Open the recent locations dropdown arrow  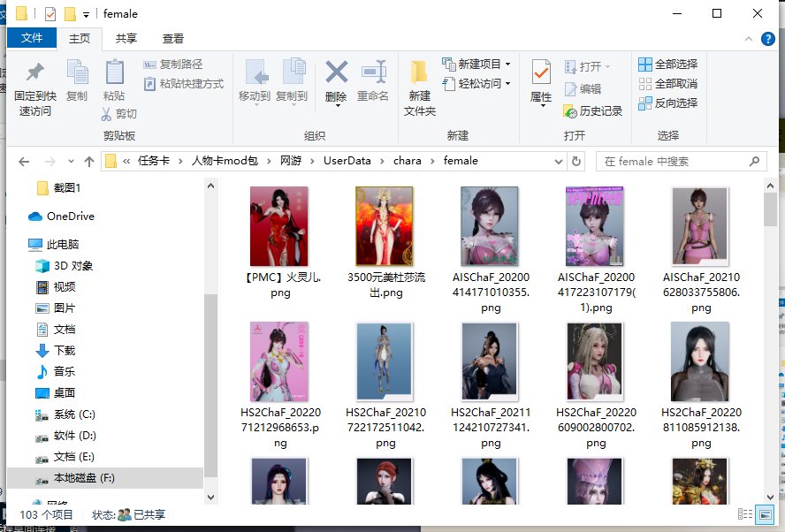pos(71,161)
